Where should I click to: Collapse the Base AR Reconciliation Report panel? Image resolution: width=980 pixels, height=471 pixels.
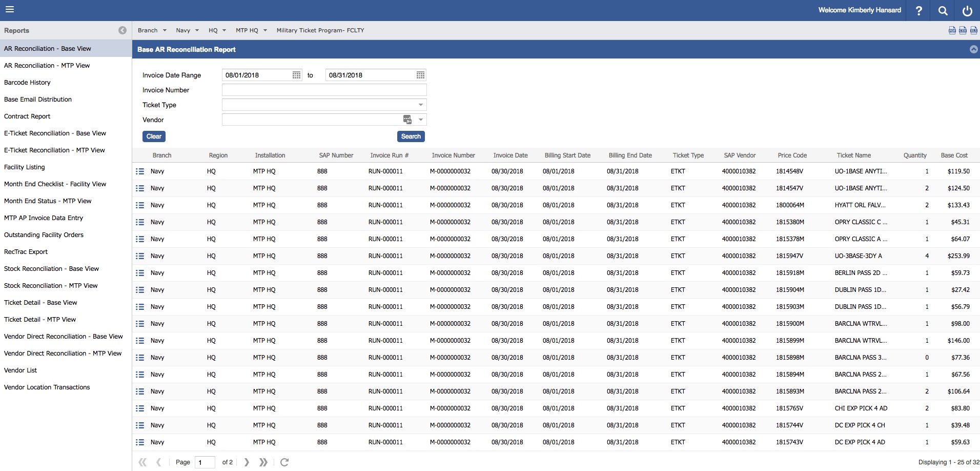[973, 49]
